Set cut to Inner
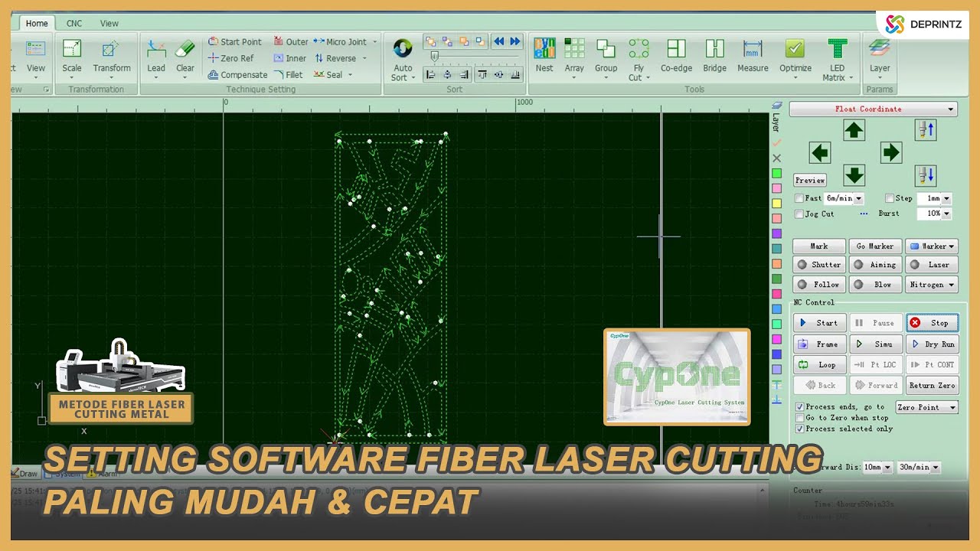Image resolution: width=980 pixels, height=551 pixels. point(290,58)
